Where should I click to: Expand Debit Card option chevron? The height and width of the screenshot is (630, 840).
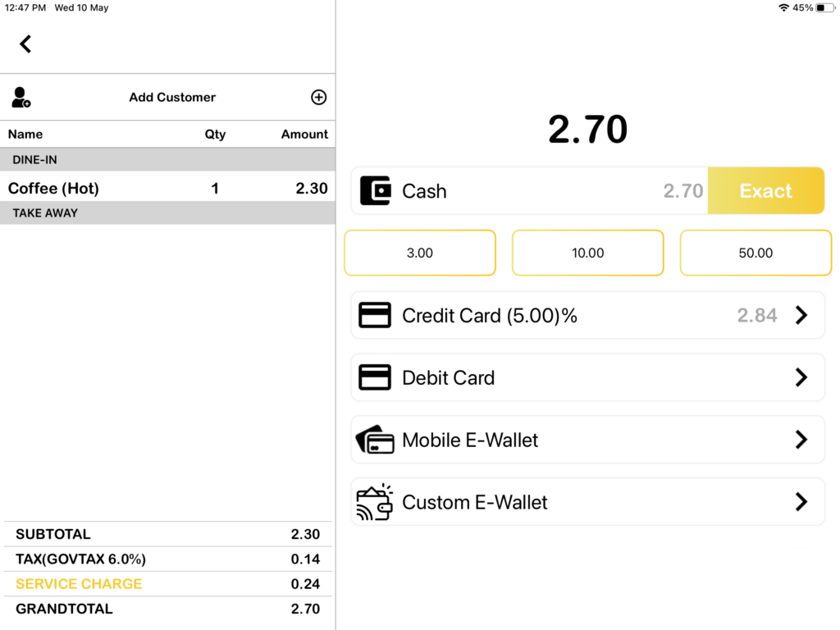pos(801,378)
